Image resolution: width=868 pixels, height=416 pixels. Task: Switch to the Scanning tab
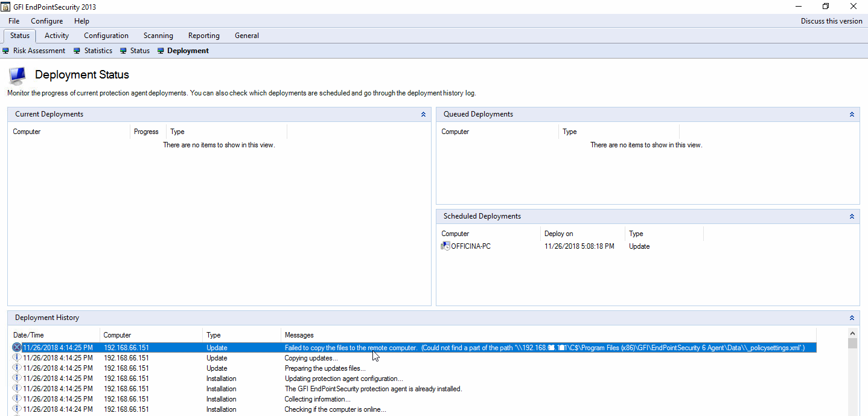coord(158,36)
